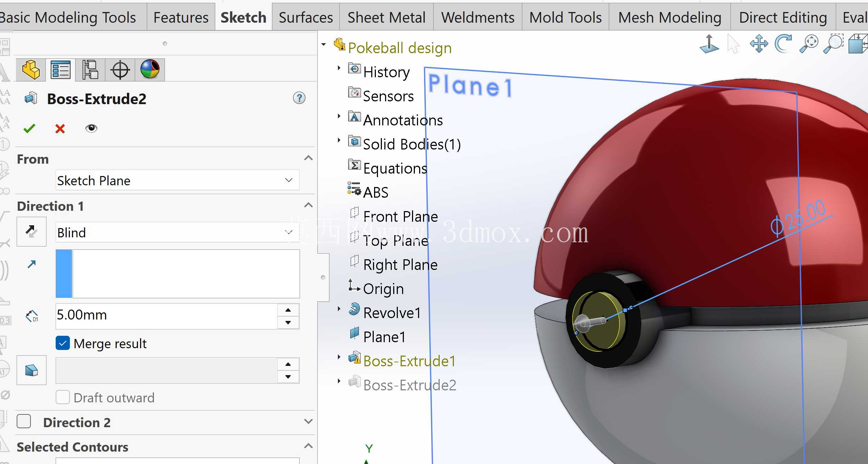Open the PropertyManager tab icon
The height and width of the screenshot is (464, 868).
pos(61,70)
